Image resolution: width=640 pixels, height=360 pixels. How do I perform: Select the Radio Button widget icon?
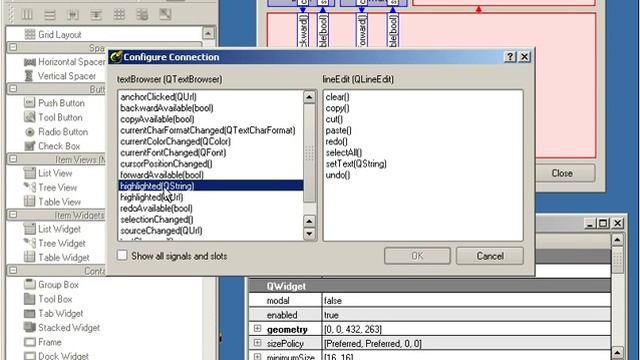29,132
